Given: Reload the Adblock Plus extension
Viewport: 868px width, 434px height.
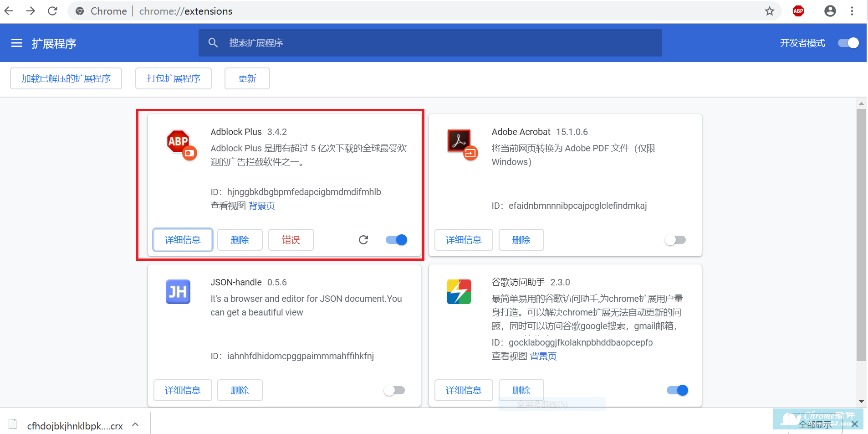Looking at the screenshot, I should pos(363,240).
